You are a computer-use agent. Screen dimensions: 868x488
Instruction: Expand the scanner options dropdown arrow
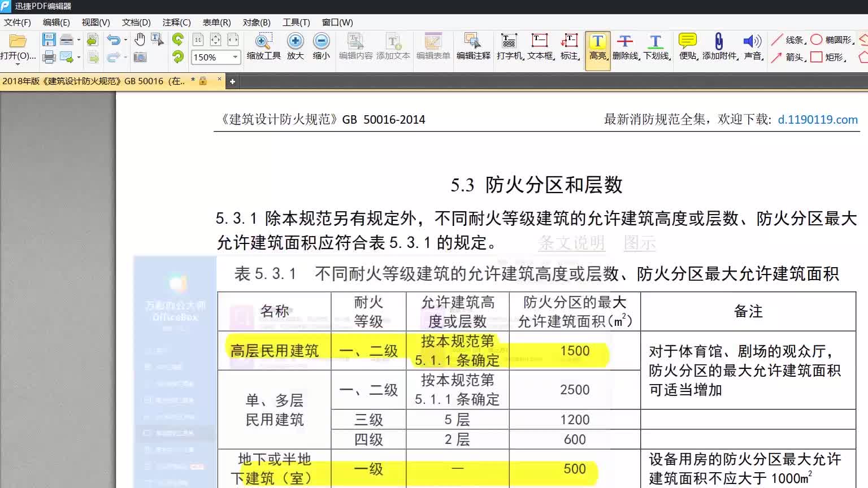(x=79, y=40)
